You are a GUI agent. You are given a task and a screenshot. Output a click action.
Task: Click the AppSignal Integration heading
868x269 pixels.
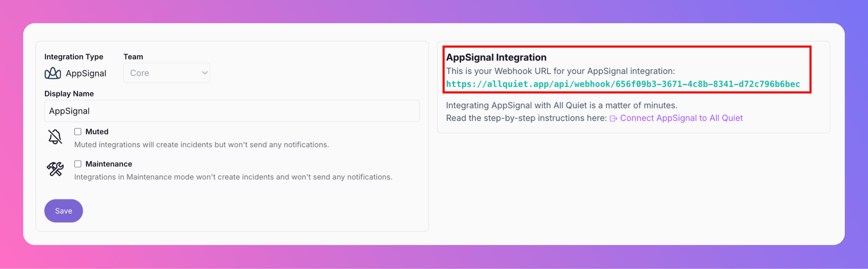pos(496,57)
